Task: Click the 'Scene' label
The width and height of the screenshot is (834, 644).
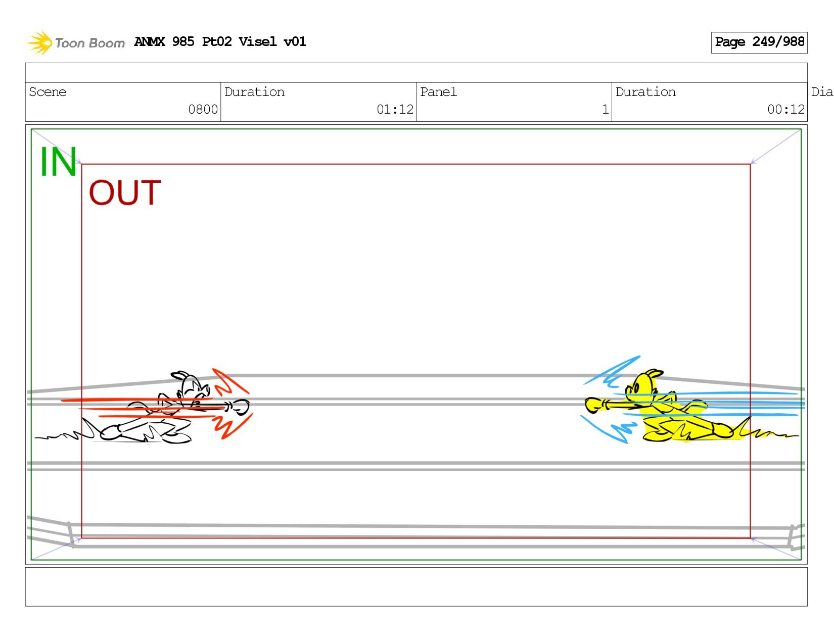Action: (x=48, y=92)
